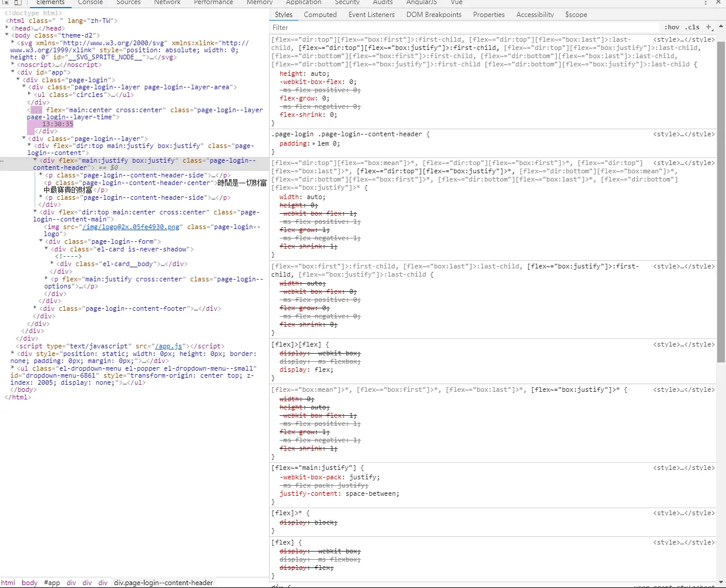Click the styles scrollbar down arrow
The height and width of the screenshot is (588, 726).
pyautogui.click(x=721, y=581)
